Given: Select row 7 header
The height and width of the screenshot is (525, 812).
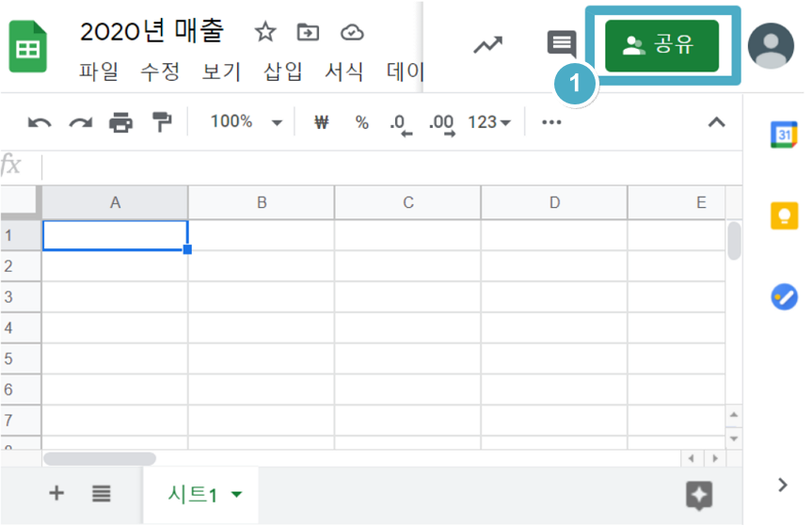Looking at the screenshot, I should point(20,421).
